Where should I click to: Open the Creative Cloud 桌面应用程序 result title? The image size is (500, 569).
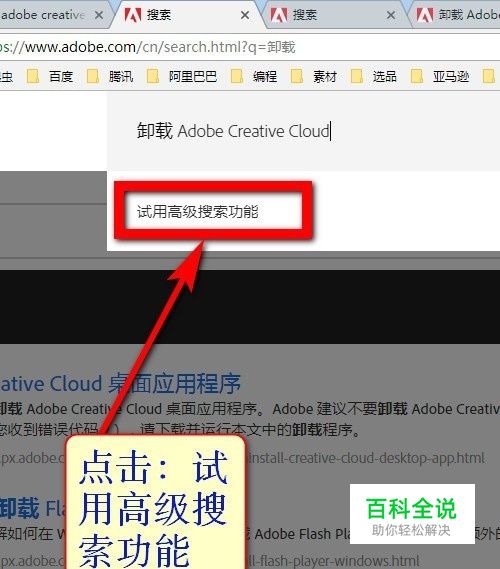pos(120,383)
